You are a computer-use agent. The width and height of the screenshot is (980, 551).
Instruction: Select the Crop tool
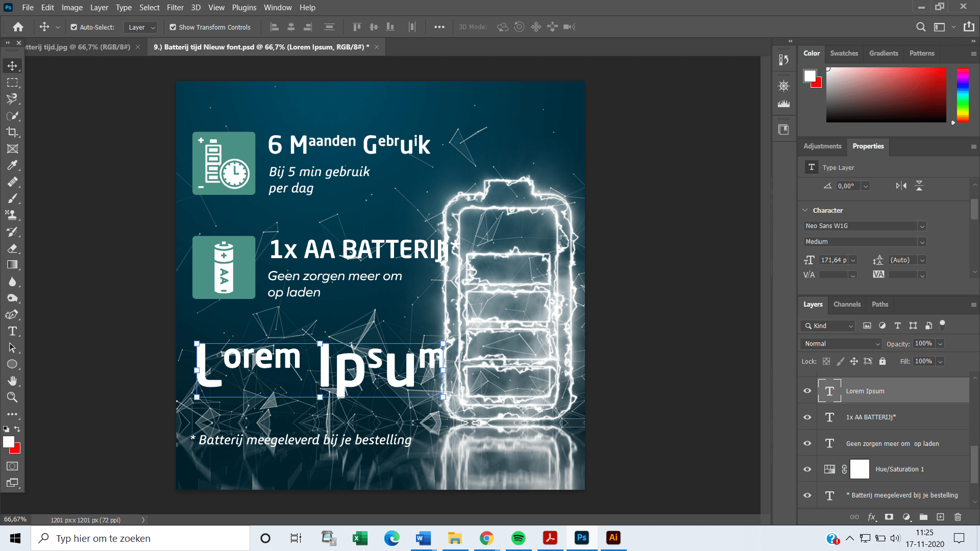click(13, 132)
